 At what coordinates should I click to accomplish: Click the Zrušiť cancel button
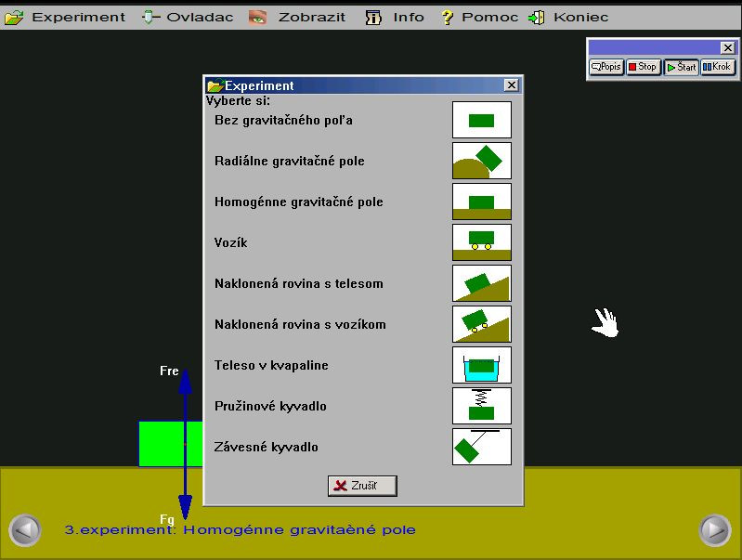tap(362, 486)
